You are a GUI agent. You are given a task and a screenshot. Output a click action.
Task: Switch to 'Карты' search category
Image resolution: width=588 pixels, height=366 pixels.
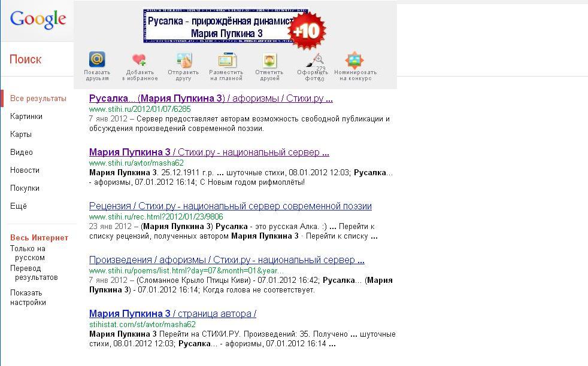point(21,135)
